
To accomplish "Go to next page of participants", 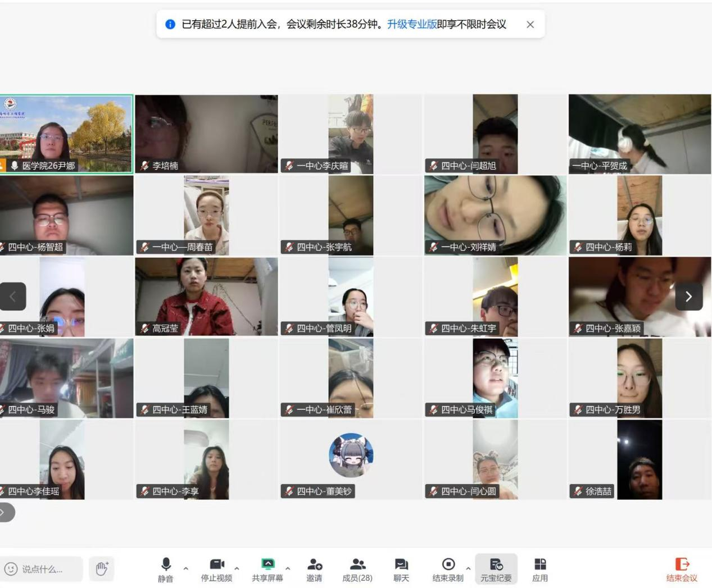I will click(689, 297).
